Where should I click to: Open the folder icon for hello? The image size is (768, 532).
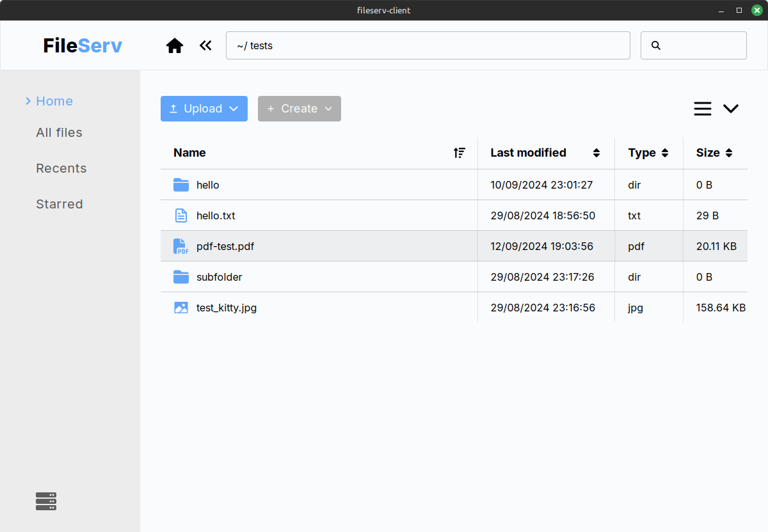(x=180, y=184)
